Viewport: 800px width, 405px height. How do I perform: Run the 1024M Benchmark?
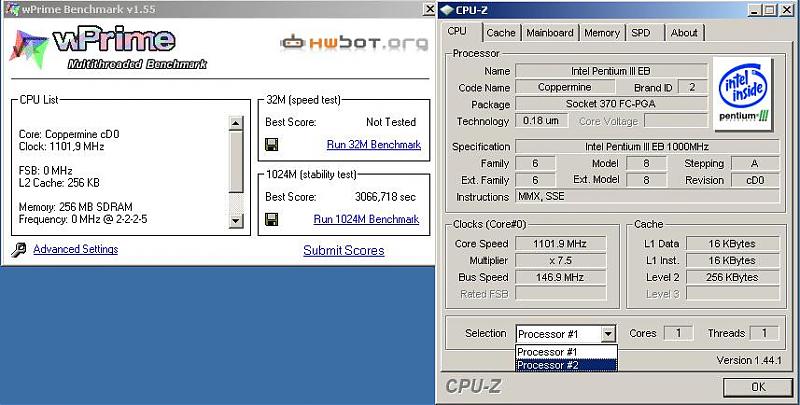366,219
